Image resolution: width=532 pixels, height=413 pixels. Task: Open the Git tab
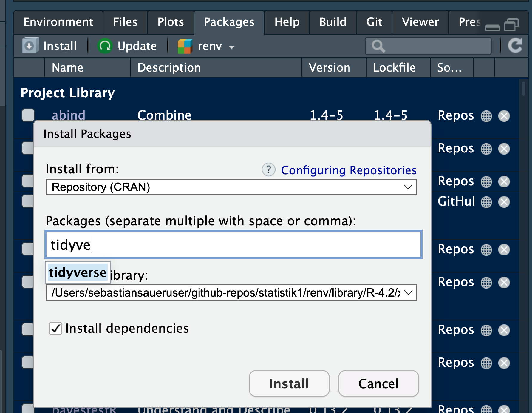pyautogui.click(x=374, y=22)
